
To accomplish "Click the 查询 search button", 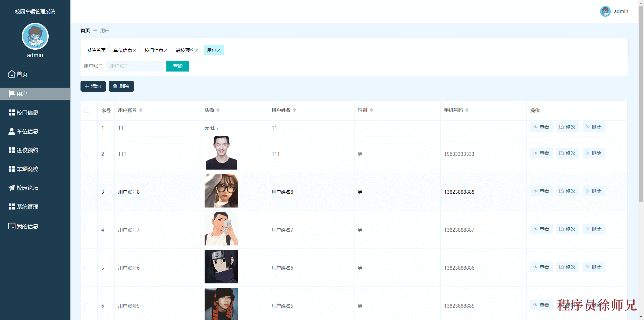I will [x=177, y=66].
